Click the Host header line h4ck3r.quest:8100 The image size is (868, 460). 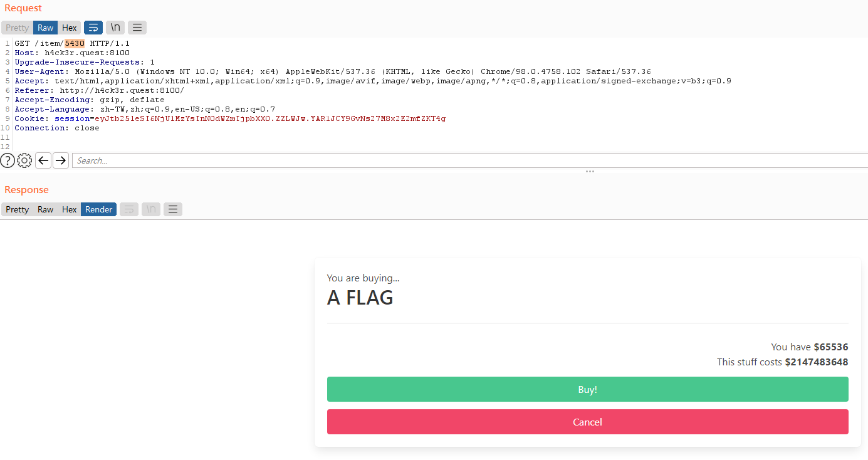click(72, 53)
